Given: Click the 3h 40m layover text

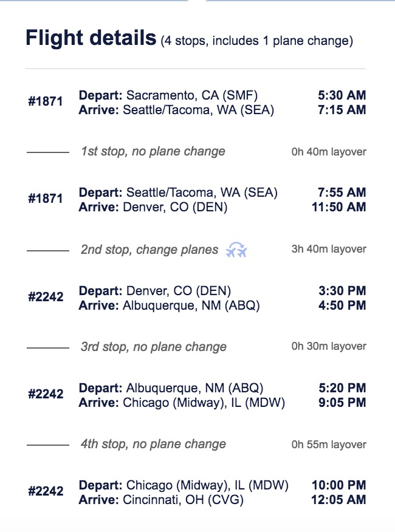Looking at the screenshot, I should [329, 249].
